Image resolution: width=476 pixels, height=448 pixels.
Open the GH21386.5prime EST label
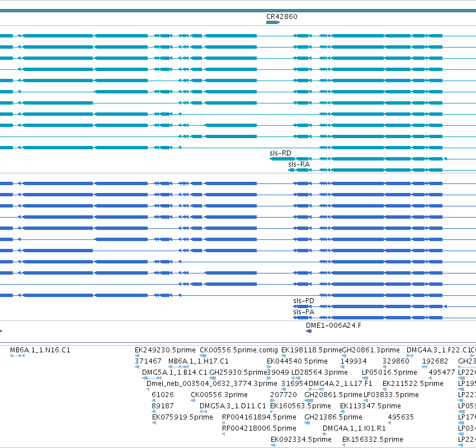click(333, 417)
